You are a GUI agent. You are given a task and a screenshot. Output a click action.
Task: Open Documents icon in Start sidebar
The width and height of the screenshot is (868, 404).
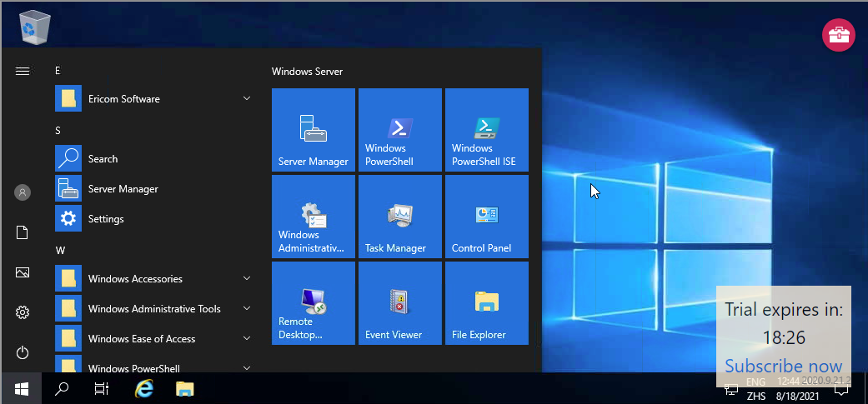point(23,232)
